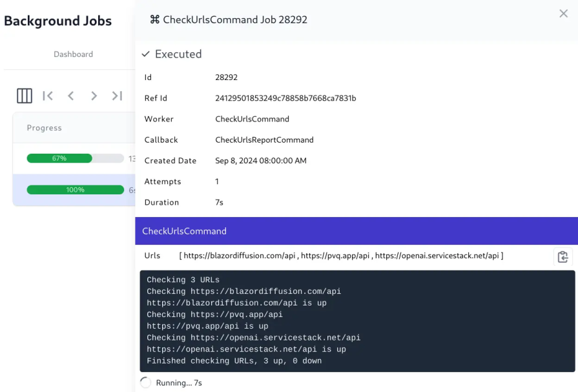Screen dimensions: 578x392
Task: Click the Worker value CheckUrlsCommand
Action: point(252,119)
